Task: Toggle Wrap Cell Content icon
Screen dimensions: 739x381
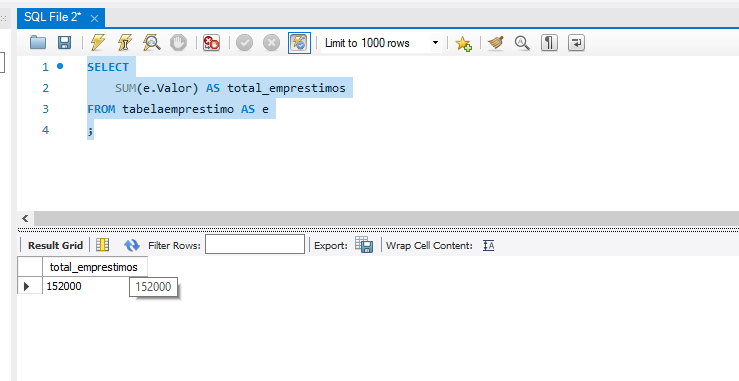Action: point(489,245)
